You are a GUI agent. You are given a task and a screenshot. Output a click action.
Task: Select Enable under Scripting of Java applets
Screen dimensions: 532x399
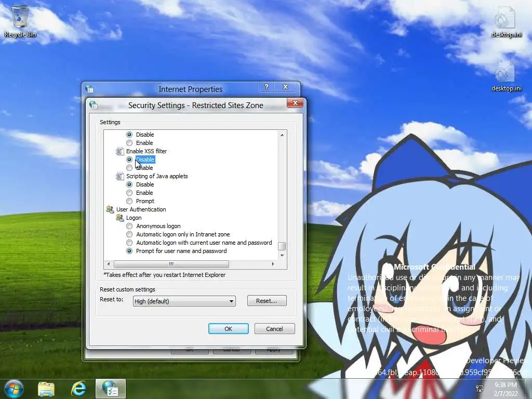tap(129, 193)
